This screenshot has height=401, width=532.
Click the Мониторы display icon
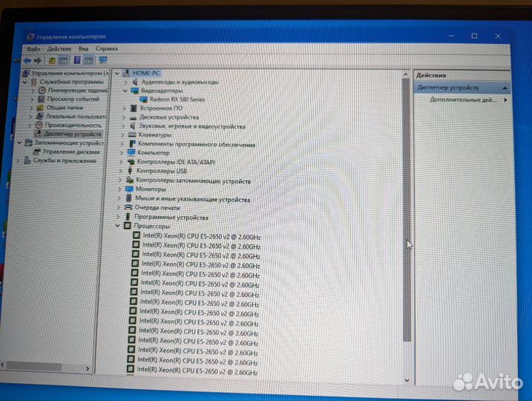129,189
